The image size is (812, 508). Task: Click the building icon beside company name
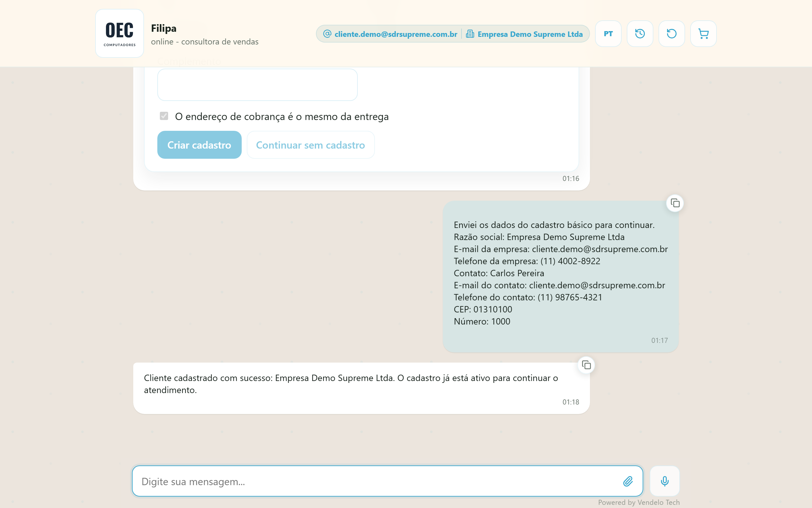click(x=470, y=34)
